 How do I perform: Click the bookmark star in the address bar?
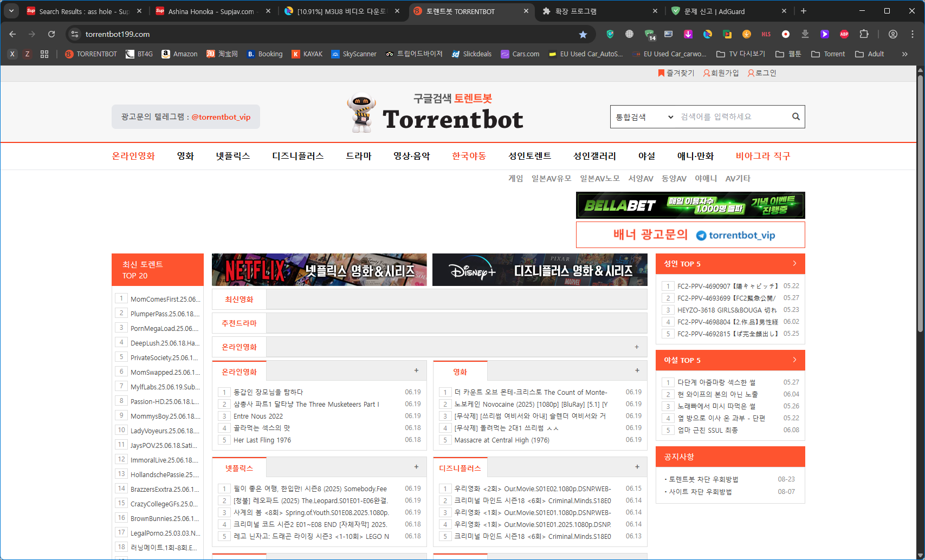583,34
